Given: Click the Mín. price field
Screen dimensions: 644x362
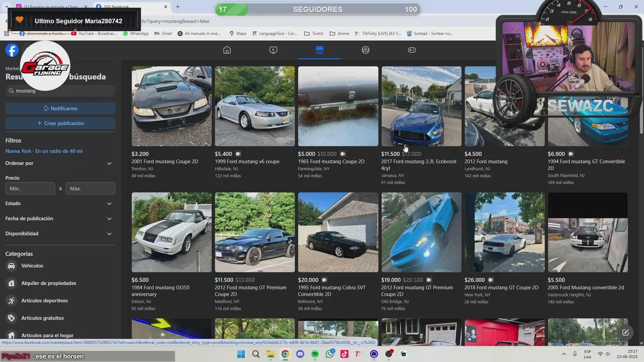Looking at the screenshot, I should pyautogui.click(x=30, y=189).
